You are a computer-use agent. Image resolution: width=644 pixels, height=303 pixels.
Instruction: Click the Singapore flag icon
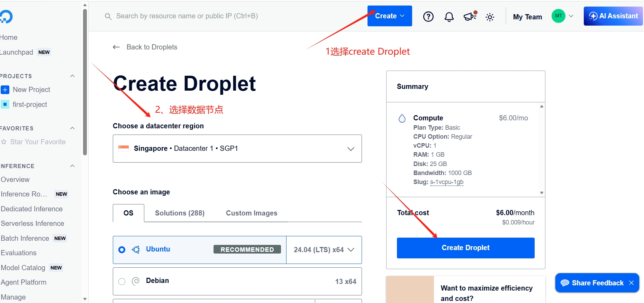[124, 148]
